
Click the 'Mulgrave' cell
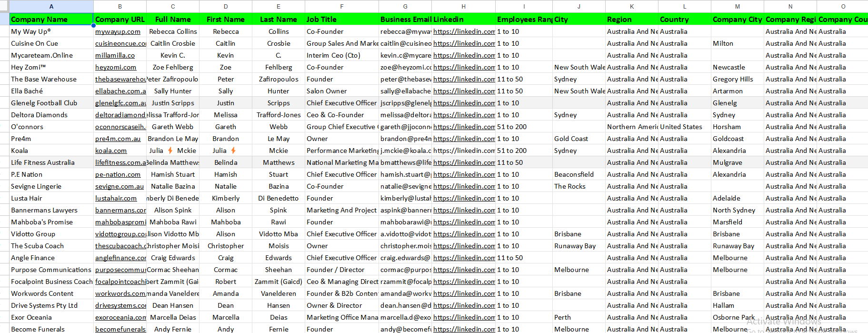(738, 162)
